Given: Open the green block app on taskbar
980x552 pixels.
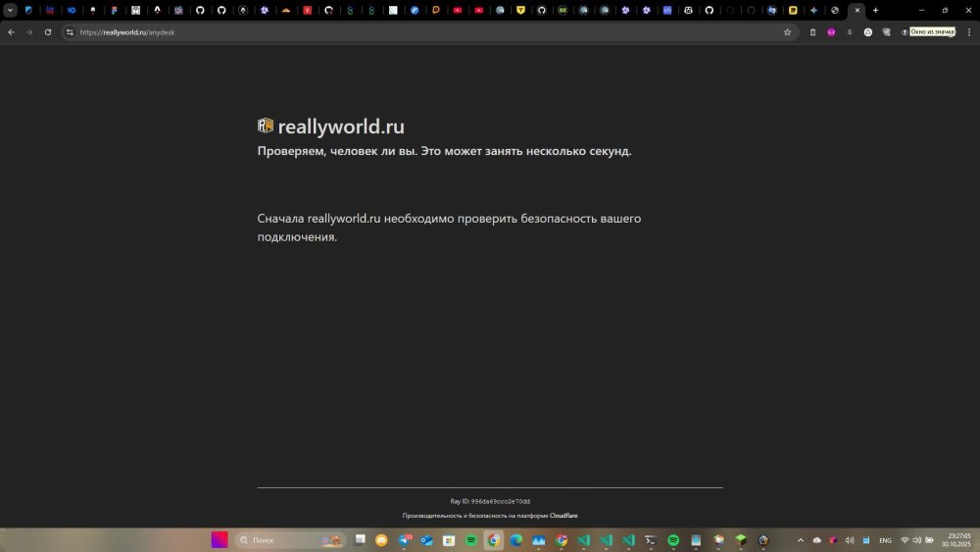Looking at the screenshot, I should [x=741, y=540].
